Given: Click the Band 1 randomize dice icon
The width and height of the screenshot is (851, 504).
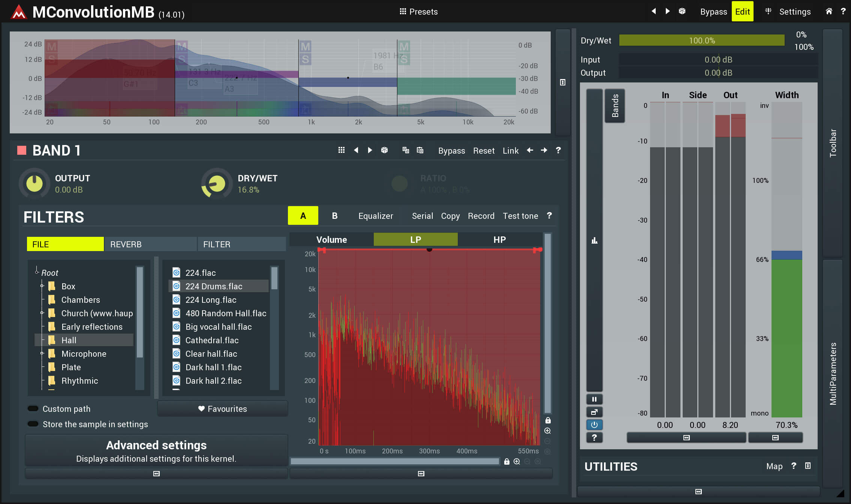Looking at the screenshot, I should coord(384,150).
